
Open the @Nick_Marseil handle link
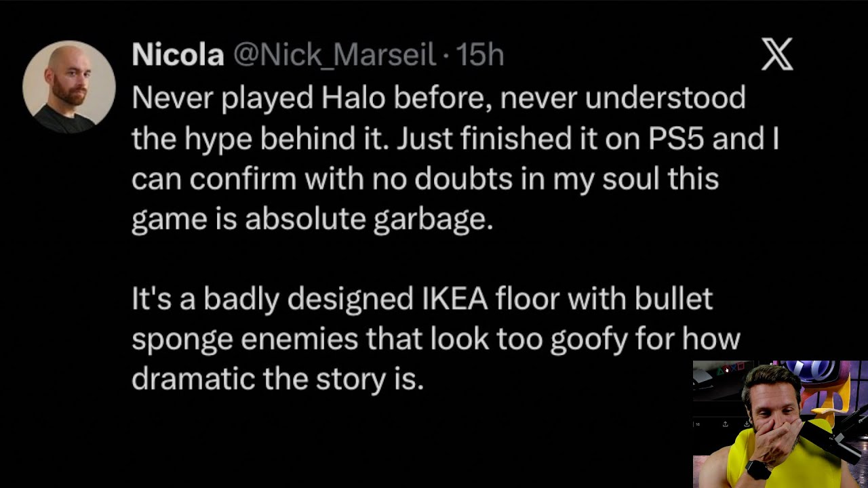(x=334, y=55)
